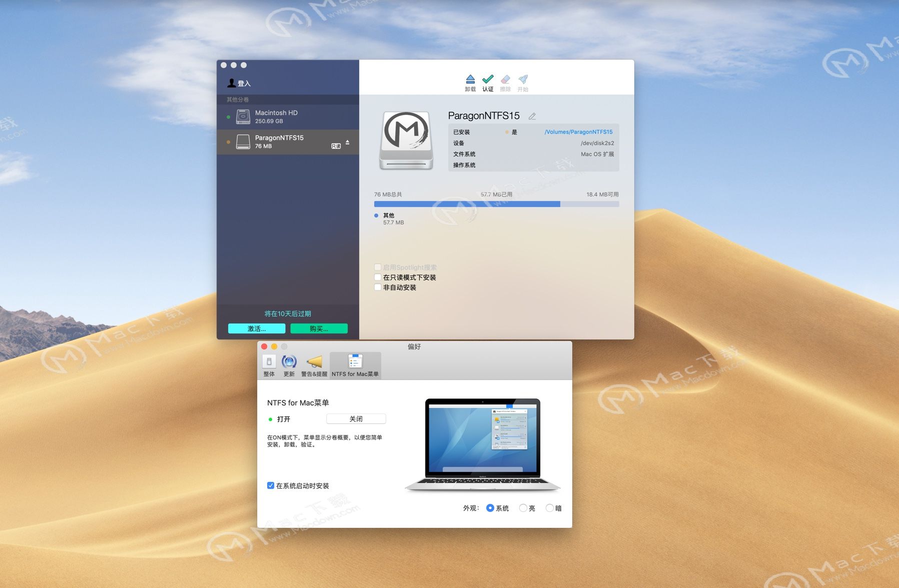Click the Startup (开始) rocket icon
899x588 pixels.
coord(523,79)
